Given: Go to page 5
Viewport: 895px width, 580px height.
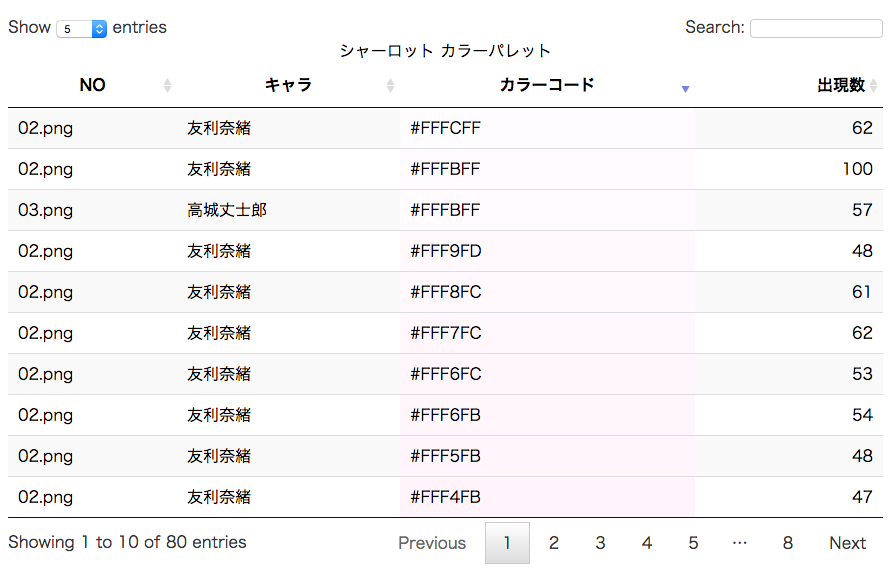Looking at the screenshot, I should tap(693, 543).
